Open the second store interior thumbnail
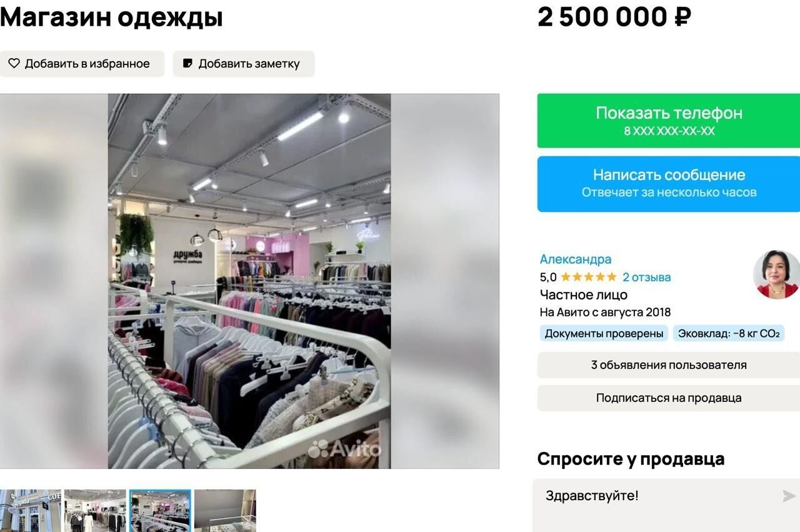This screenshot has width=800, height=532. point(95,510)
